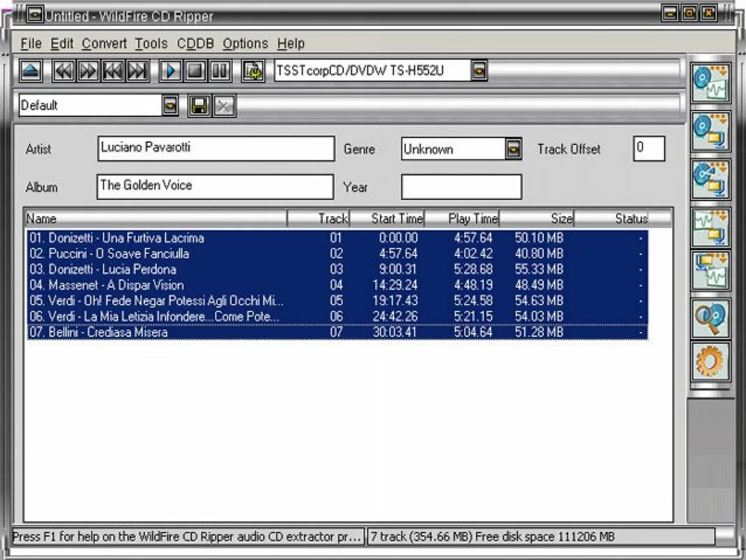Open the CD drive selection dropdown
This screenshot has width=746, height=560.
479,71
